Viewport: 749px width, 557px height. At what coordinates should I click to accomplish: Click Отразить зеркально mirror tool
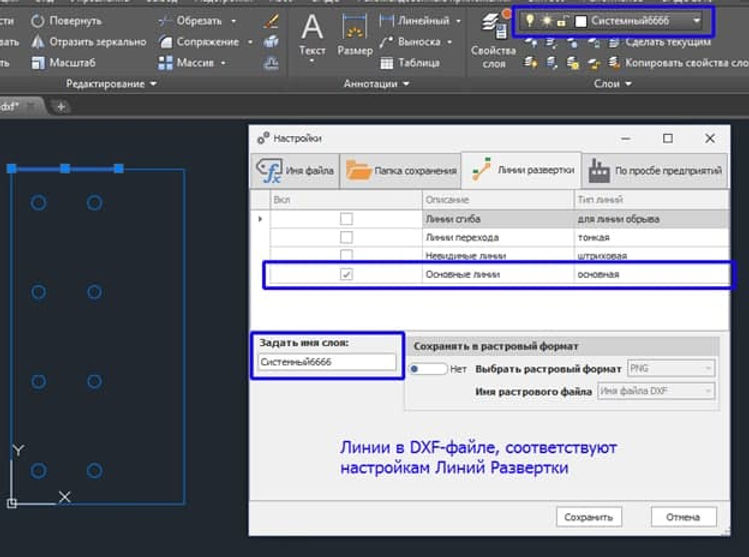coord(88,42)
